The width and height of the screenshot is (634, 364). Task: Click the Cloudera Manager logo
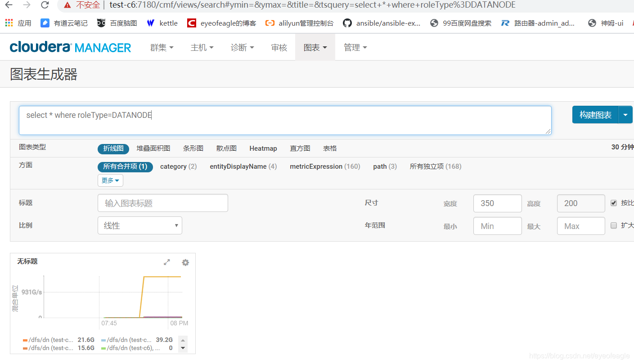(x=70, y=47)
